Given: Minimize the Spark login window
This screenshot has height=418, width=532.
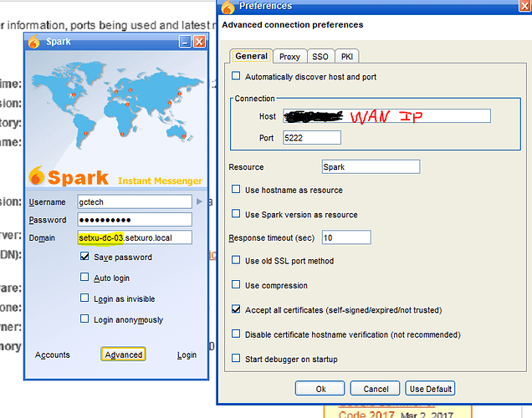Looking at the screenshot, I should point(185,42).
